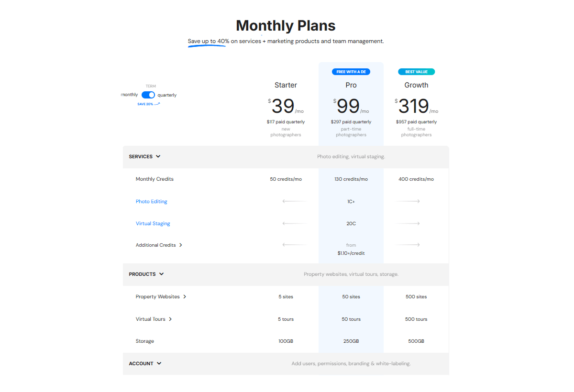Toggle the monthly/quarterly term switch
This screenshot has width=574, height=392.
(148, 95)
